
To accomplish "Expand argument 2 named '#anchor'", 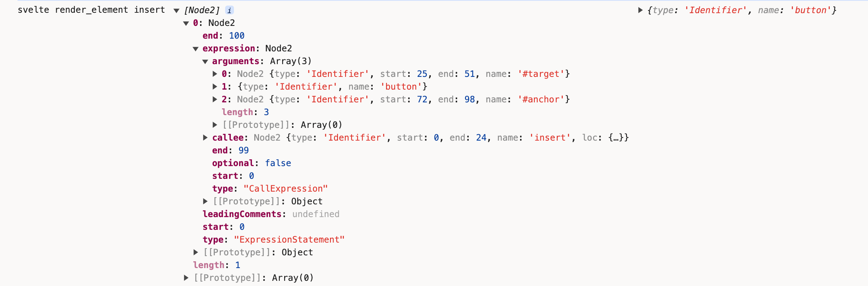I will (x=215, y=100).
